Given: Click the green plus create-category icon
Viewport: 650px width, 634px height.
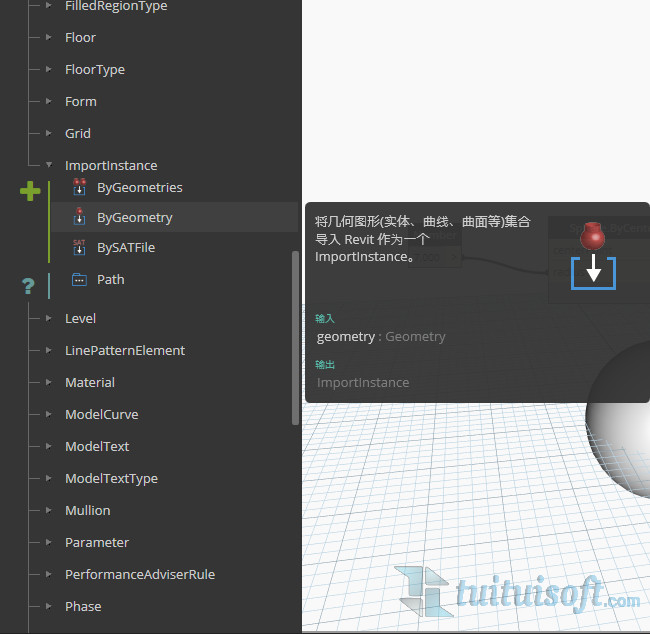Looking at the screenshot, I should (x=30, y=191).
